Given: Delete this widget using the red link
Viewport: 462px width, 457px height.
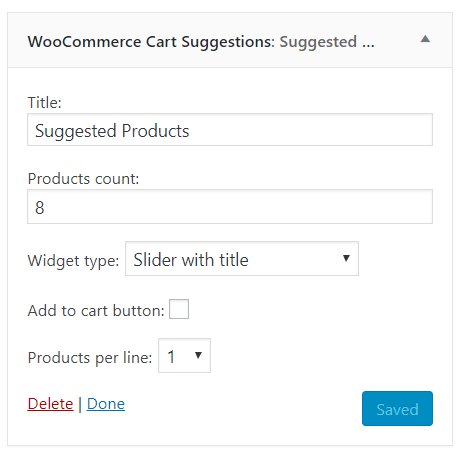Looking at the screenshot, I should point(50,404).
